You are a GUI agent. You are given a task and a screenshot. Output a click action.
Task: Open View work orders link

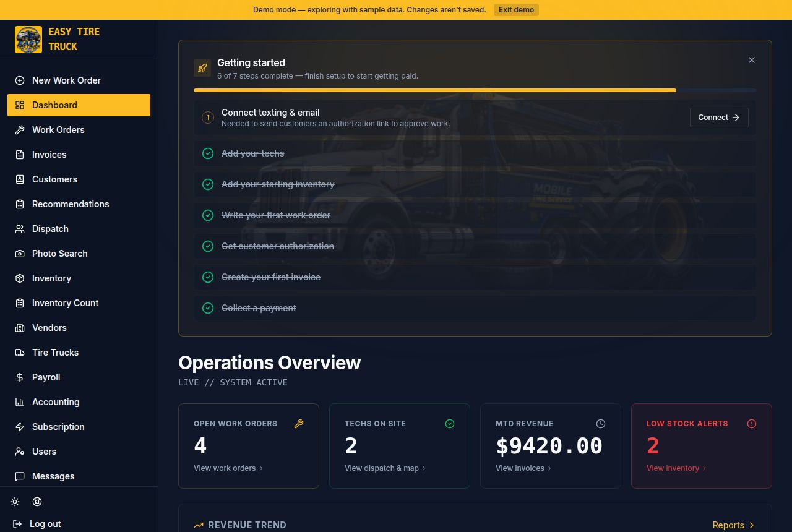coord(228,468)
